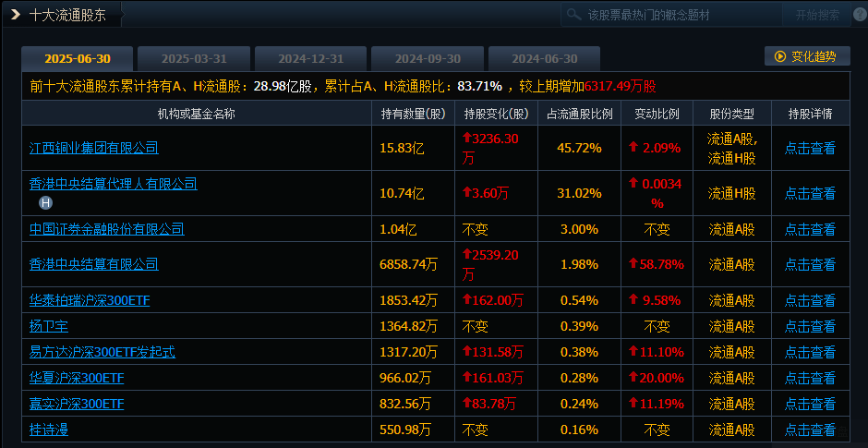Click the H-share badge icon
This screenshot has width=868, height=448.
pos(45,202)
